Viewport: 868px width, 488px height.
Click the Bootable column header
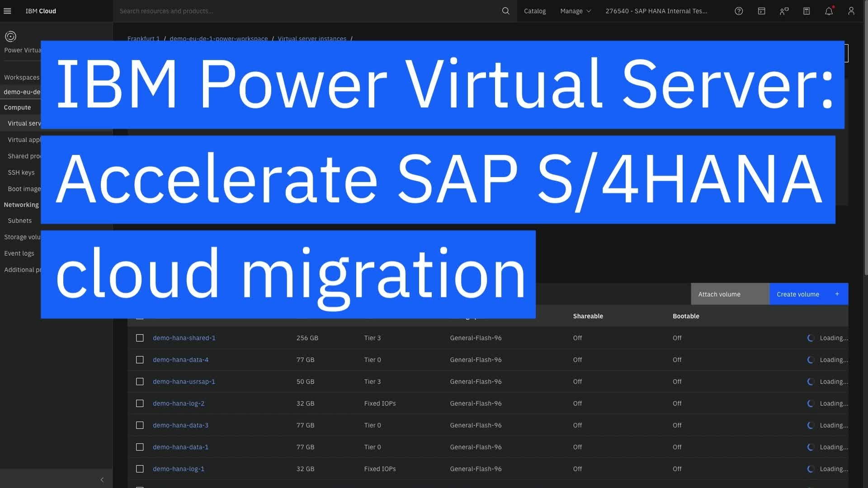686,316
